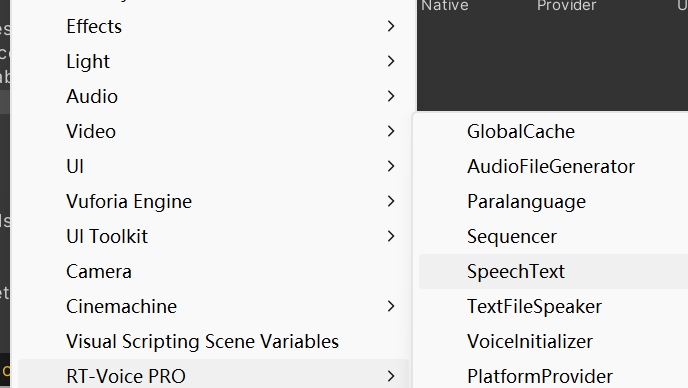Expand arrow next to Audio

[391, 96]
